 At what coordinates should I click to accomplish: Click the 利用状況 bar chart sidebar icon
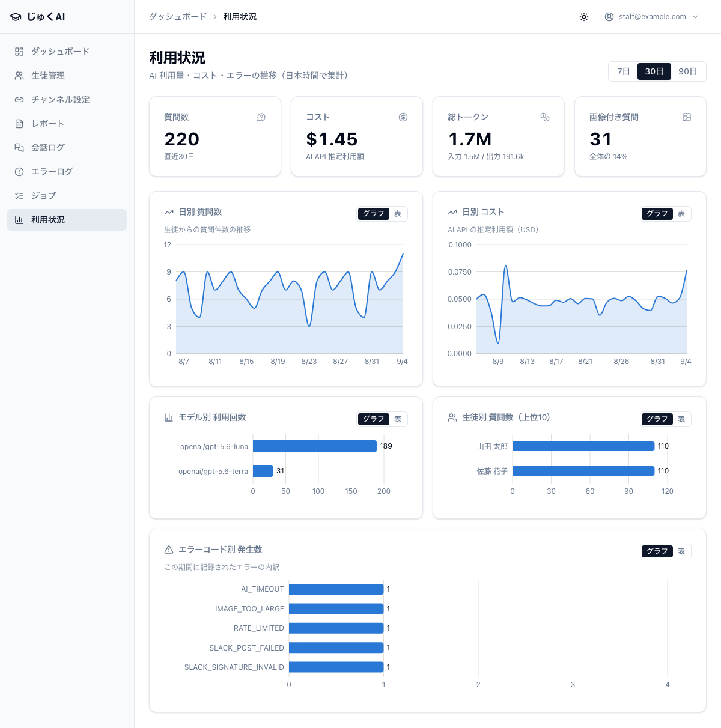[19, 220]
